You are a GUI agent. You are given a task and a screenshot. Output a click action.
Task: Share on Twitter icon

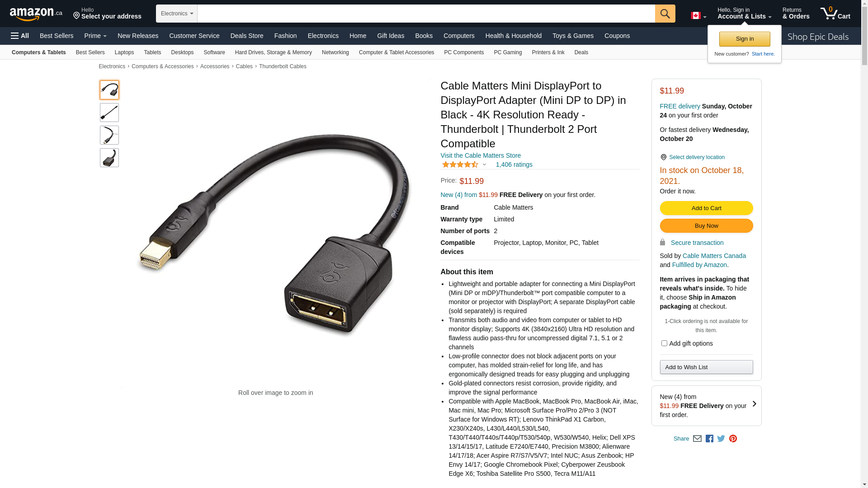click(x=721, y=439)
